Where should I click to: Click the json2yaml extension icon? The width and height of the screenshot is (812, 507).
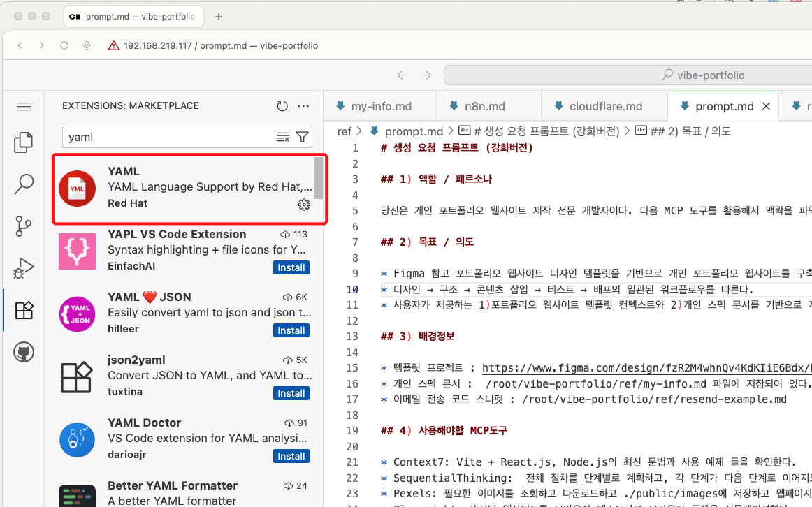point(77,377)
